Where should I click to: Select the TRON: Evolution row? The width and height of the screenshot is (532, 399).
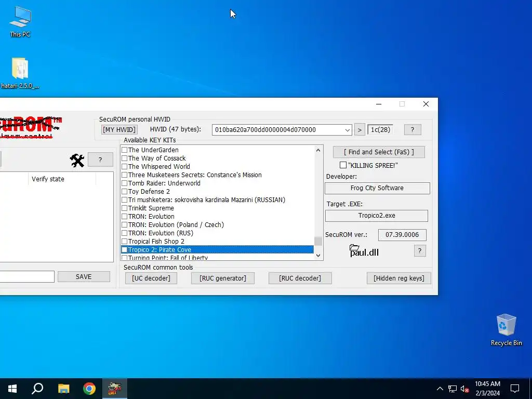pos(217,217)
